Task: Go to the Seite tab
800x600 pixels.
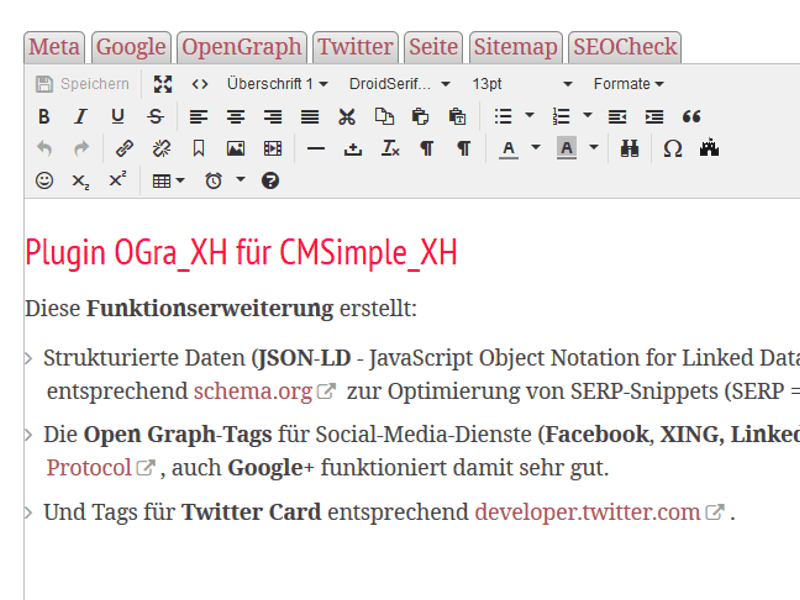Action: tap(433, 47)
